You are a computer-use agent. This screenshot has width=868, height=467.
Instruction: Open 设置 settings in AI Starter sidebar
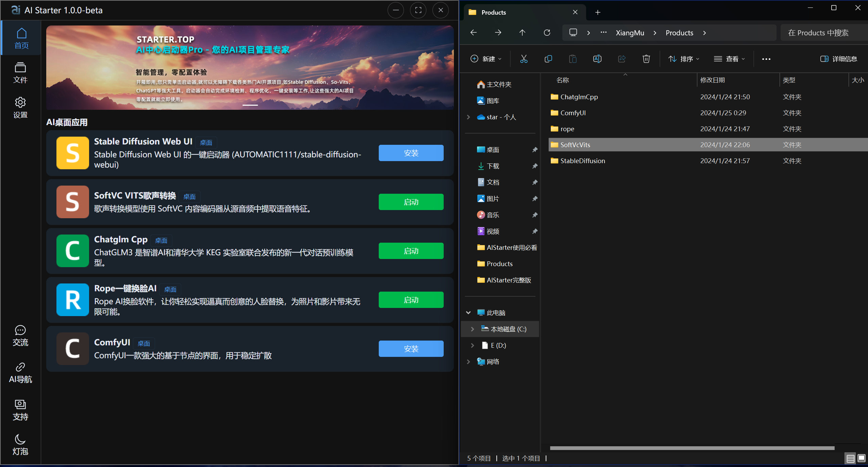click(20, 108)
